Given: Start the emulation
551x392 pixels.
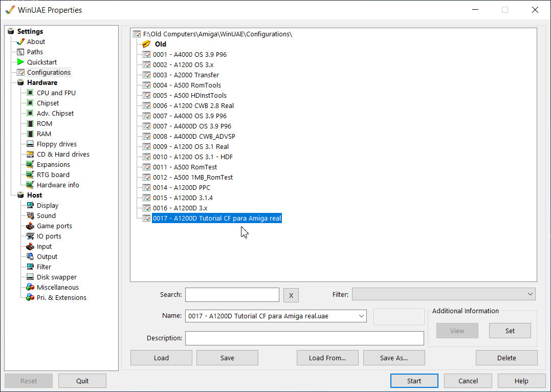Looking at the screenshot, I should point(414,381).
